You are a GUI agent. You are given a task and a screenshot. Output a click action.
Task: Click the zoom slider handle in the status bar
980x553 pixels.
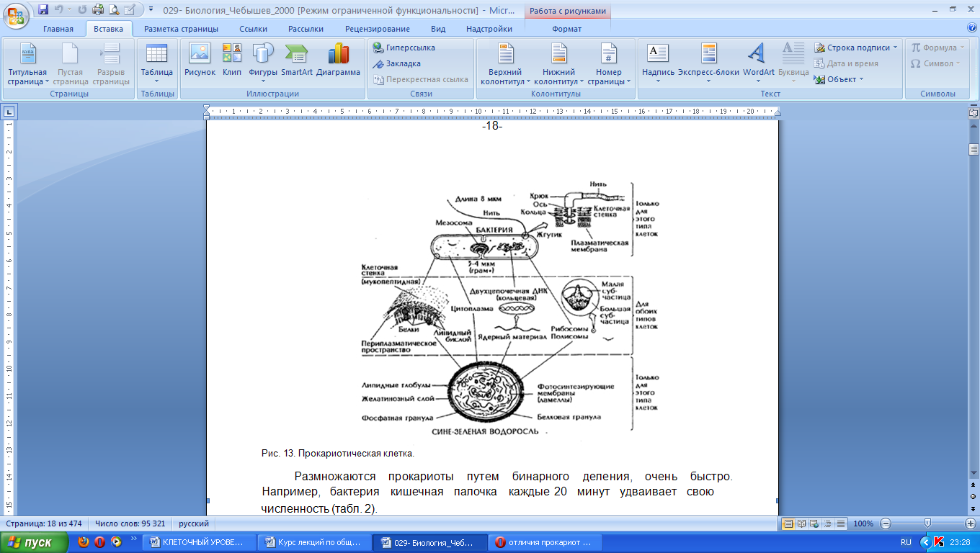tap(927, 523)
